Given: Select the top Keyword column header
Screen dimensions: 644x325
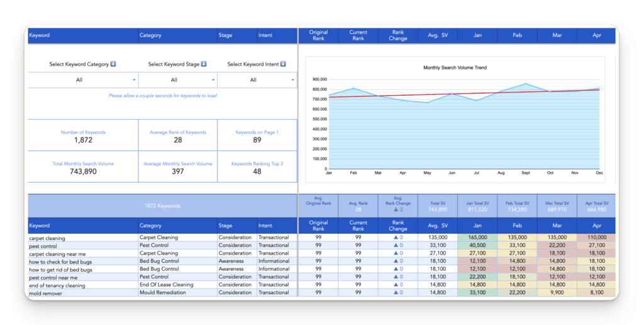Looking at the screenshot, I should [x=40, y=35].
